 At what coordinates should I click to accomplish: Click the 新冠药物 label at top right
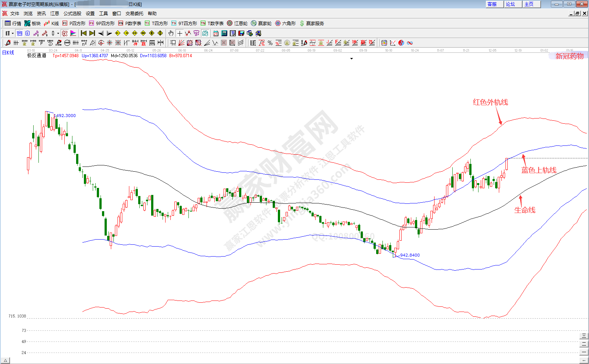click(569, 56)
